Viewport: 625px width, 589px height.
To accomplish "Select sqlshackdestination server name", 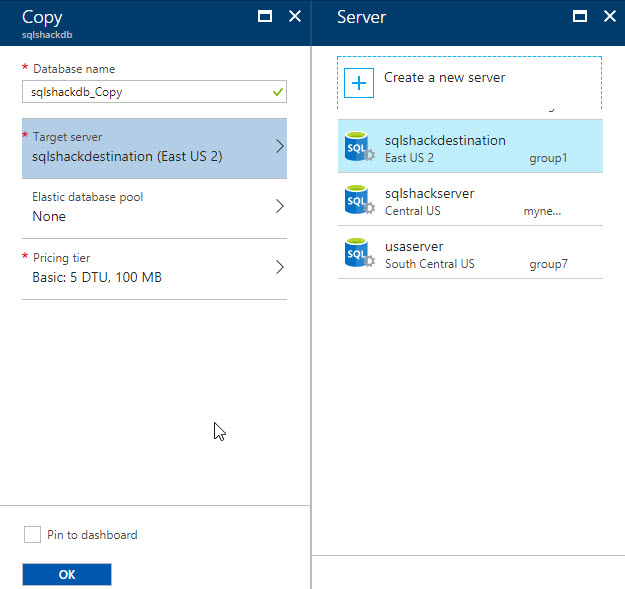I will [x=445, y=140].
